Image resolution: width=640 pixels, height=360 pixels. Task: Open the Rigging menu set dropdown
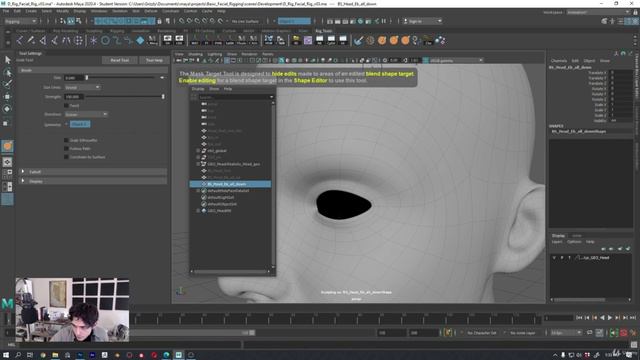(x=20, y=21)
